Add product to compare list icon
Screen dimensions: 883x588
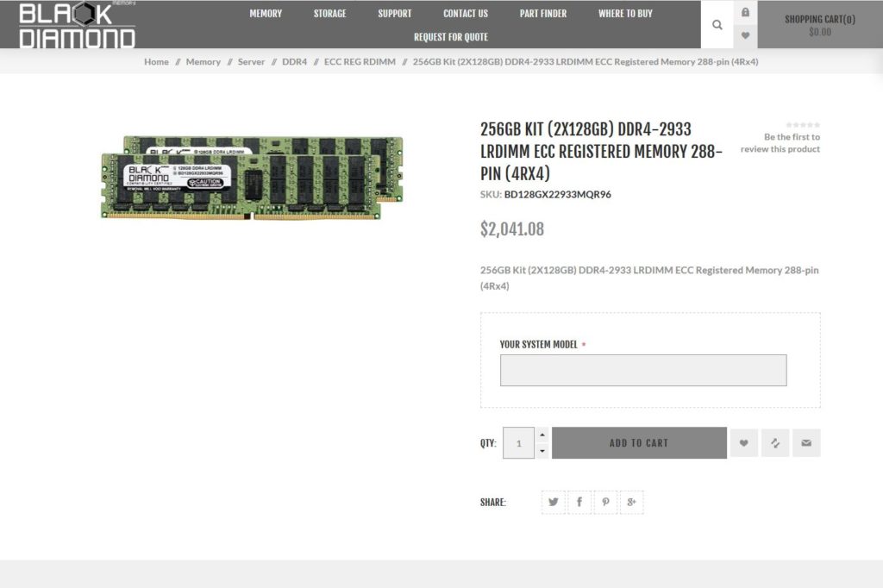(775, 442)
